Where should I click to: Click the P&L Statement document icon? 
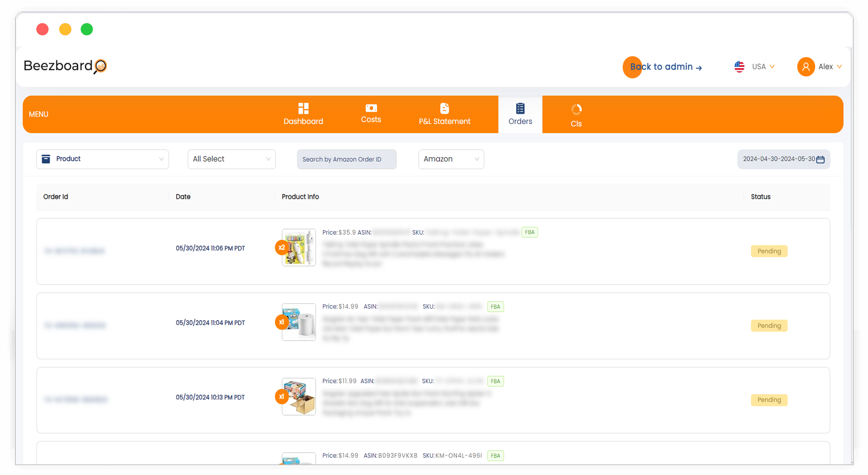(444, 109)
